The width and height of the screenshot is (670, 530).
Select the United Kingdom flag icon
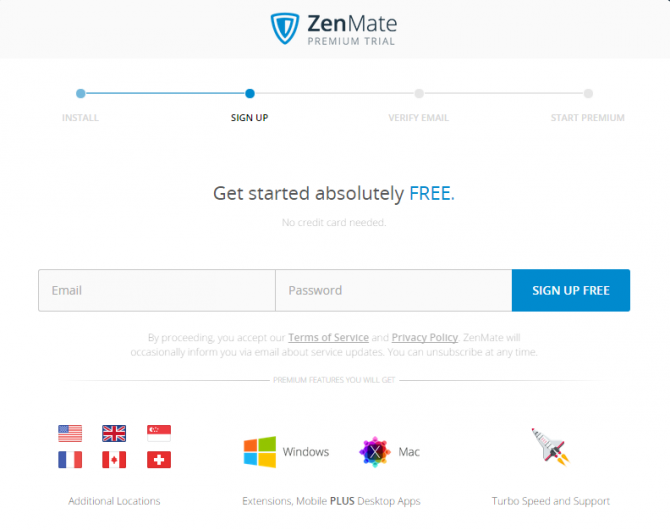coord(114,433)
